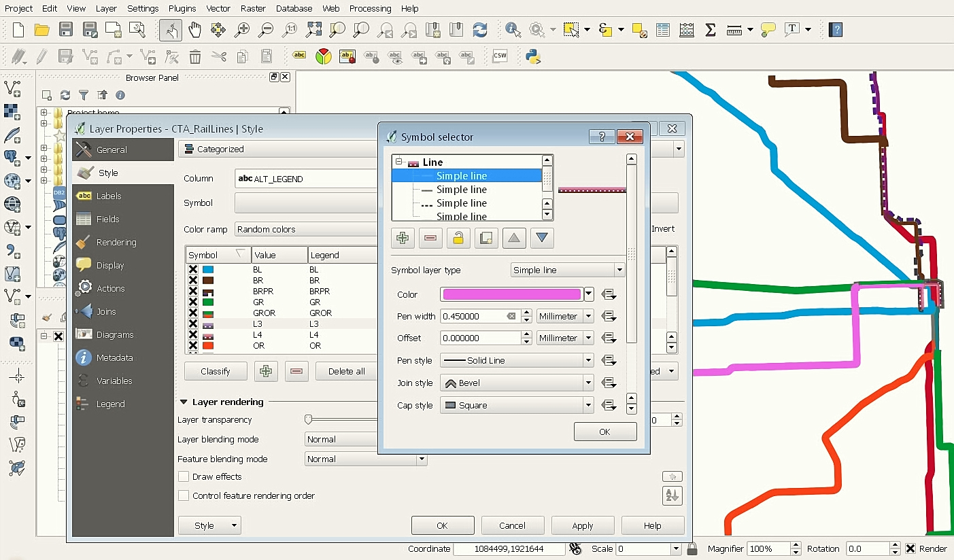
Task: Lock the symbol layer color with padlock icon
Action: click(x=458, y=238)
